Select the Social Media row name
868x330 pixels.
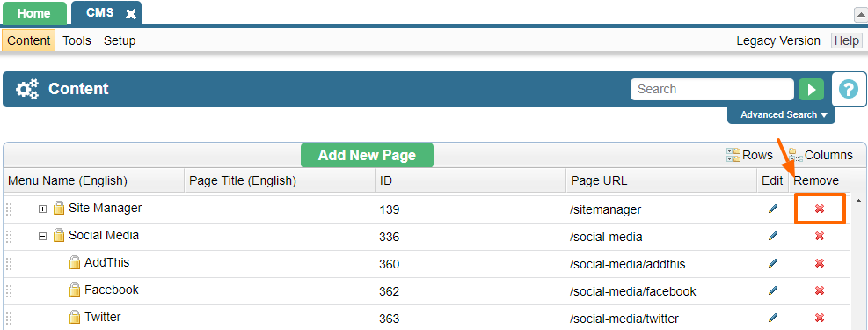pos(104,235)
